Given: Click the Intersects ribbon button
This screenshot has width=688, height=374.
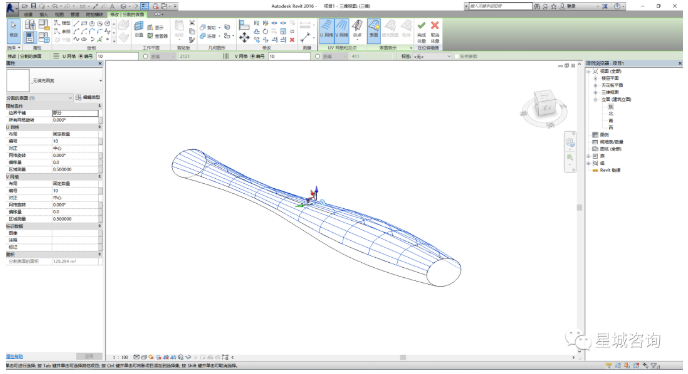Looking at the screenshot, I should (358, 29).
